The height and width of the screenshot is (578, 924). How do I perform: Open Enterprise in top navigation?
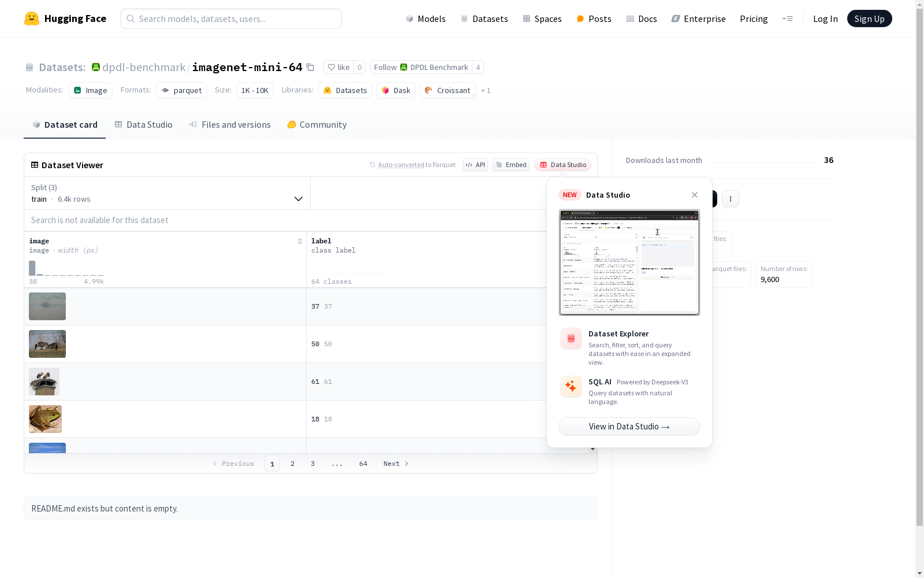699,18
